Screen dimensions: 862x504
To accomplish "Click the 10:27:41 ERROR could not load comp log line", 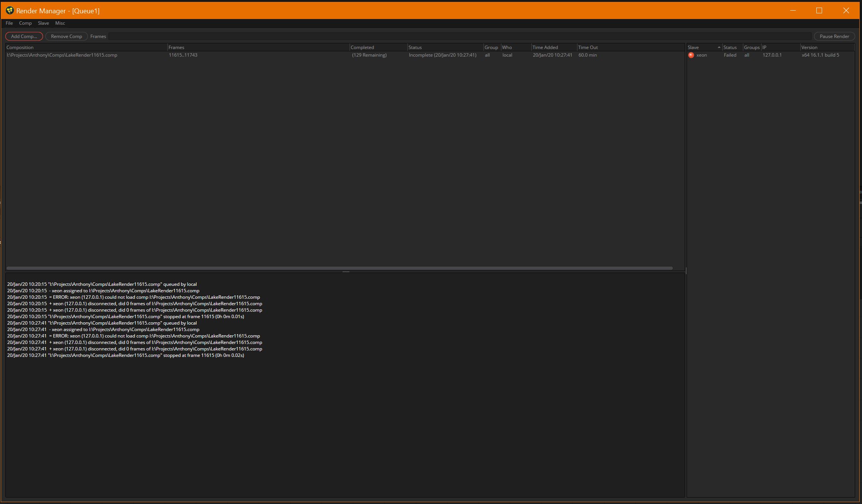I will (134, 336).
